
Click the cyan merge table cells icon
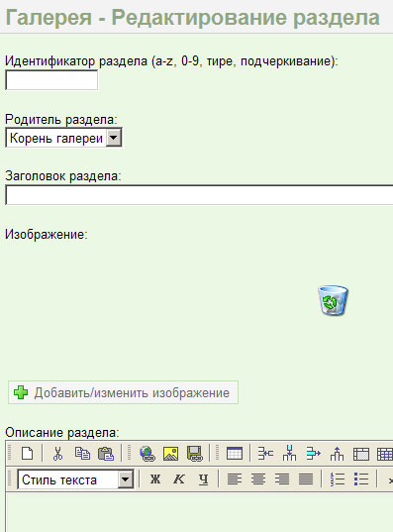pos(360,454)
